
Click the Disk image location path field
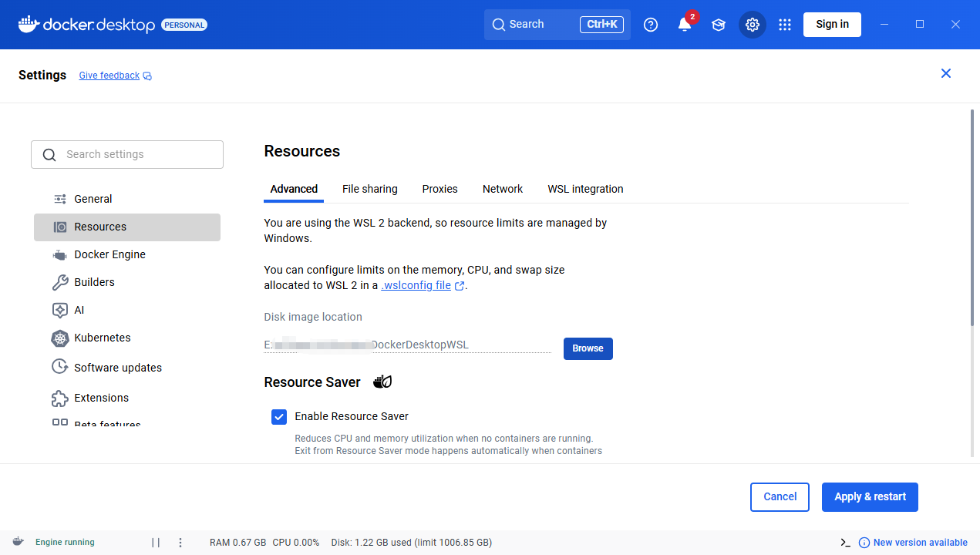point(407,345)
